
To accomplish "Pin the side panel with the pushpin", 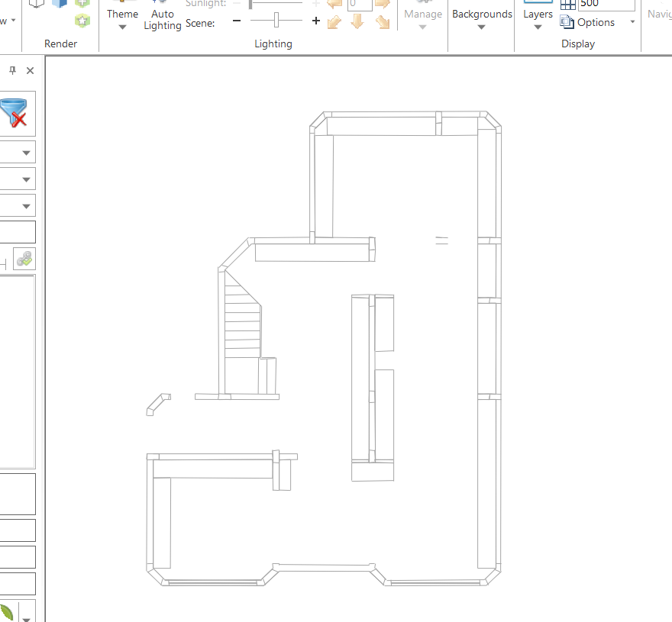I will (12, 70).
